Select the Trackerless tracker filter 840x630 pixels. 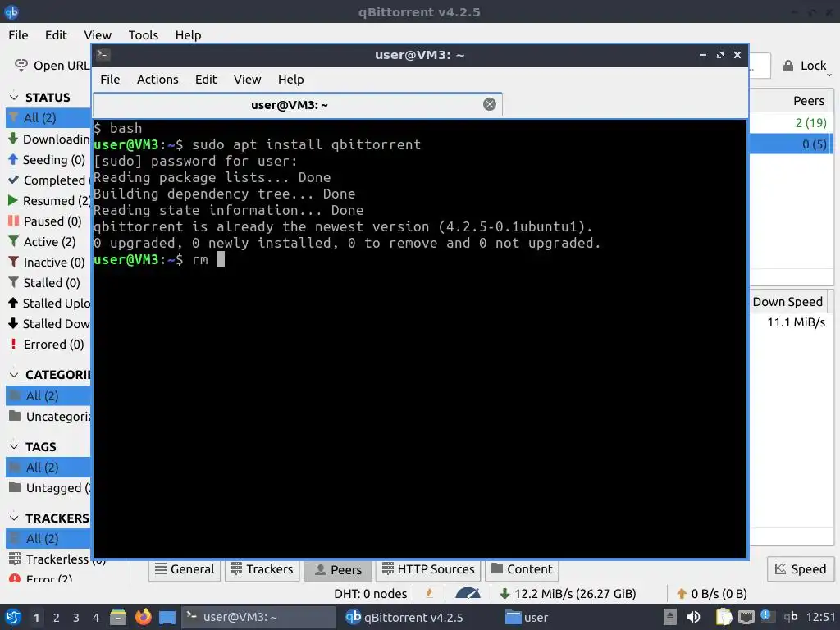57,559
